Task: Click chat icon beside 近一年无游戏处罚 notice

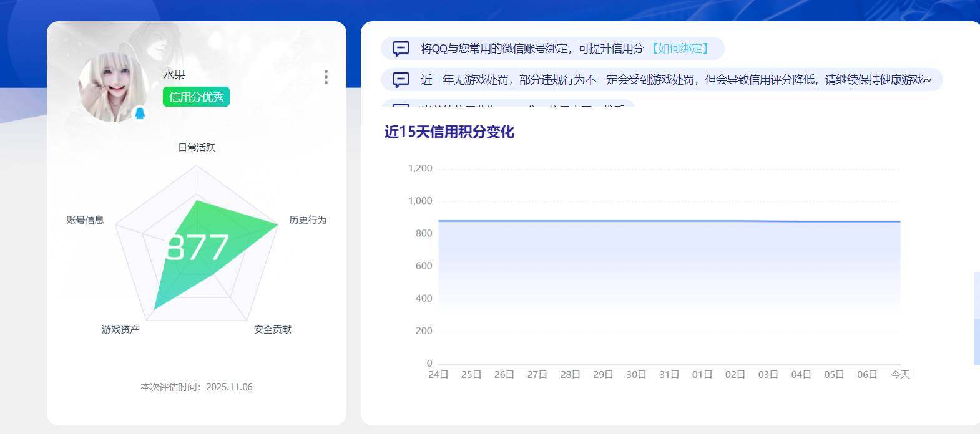Action: click(401, 80)
